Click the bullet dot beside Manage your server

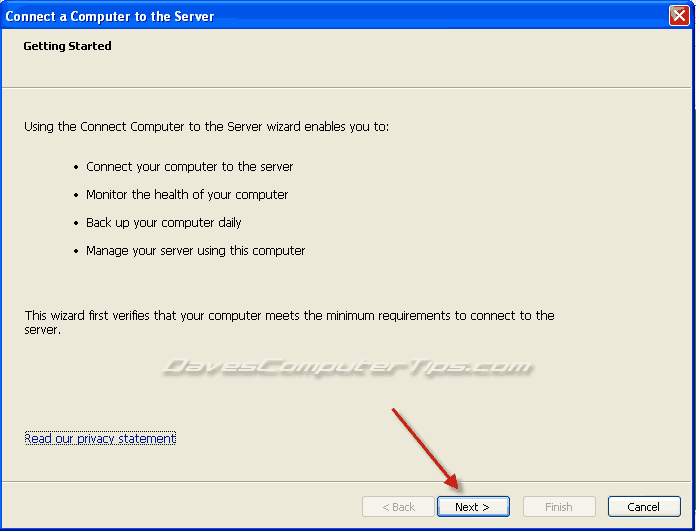[x=76, y=251]
